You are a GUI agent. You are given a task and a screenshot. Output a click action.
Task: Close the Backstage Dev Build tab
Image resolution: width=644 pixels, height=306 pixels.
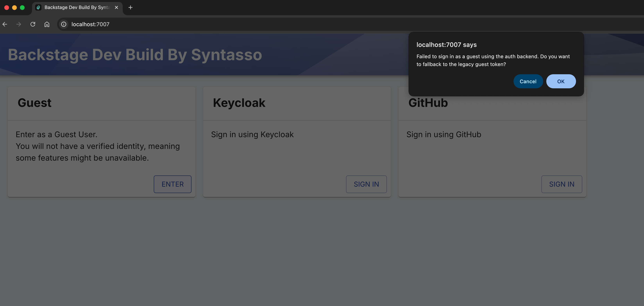(116, 7)
